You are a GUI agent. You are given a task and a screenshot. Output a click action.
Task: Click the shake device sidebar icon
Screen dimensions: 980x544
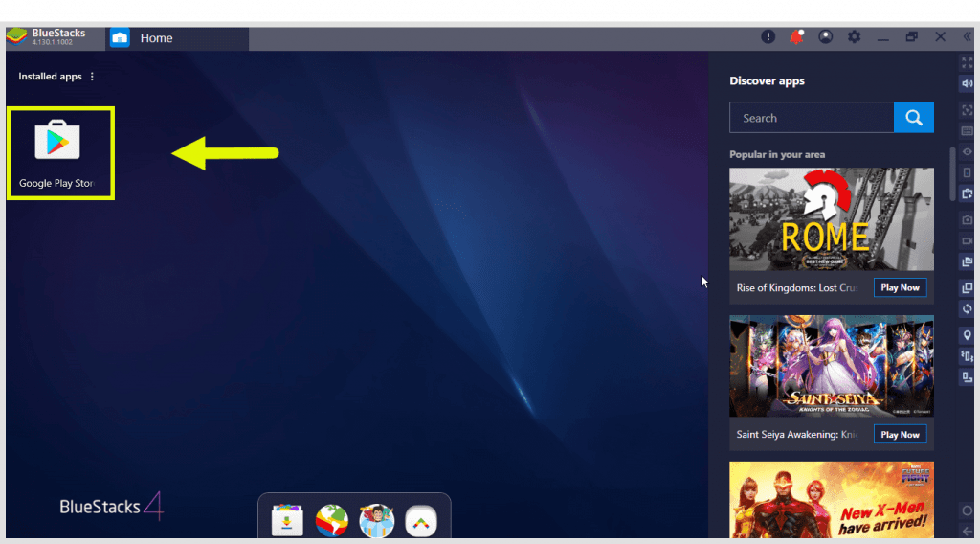tap(967, 356)
